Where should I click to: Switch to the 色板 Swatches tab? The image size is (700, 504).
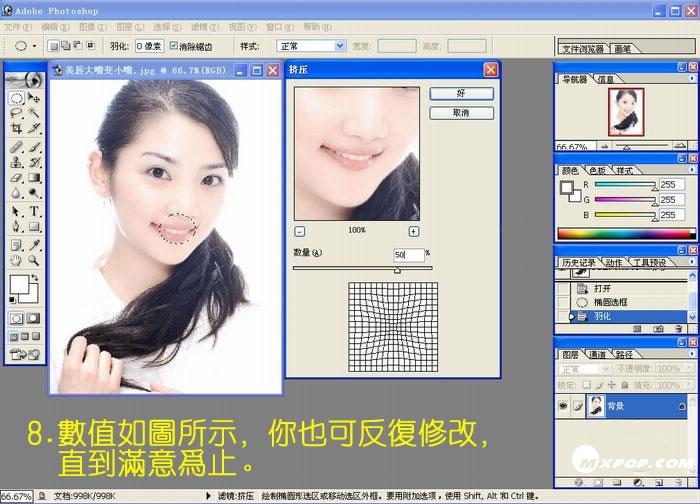click(x=596, y=171)
